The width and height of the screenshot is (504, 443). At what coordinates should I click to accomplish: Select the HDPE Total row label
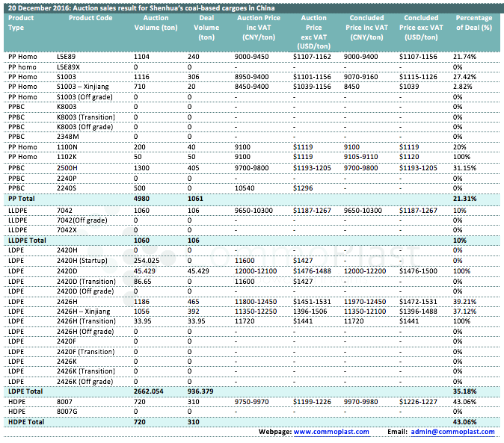click(x=25, y=422)
